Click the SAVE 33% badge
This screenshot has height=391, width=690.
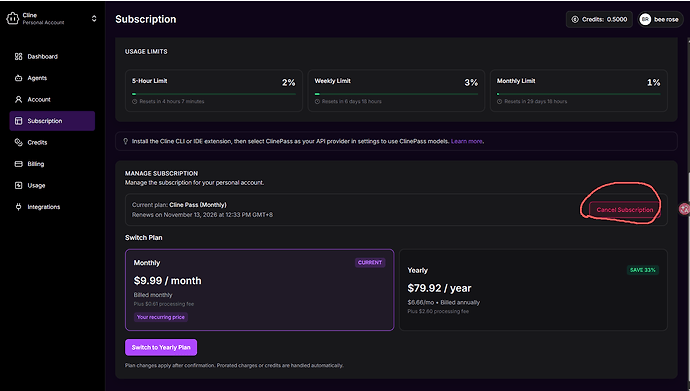[x=642, y=270]
